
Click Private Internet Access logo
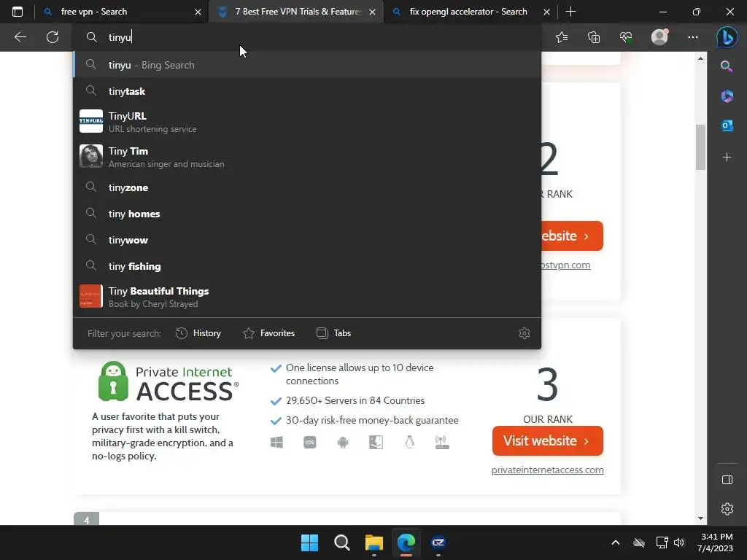coord(169,381)
